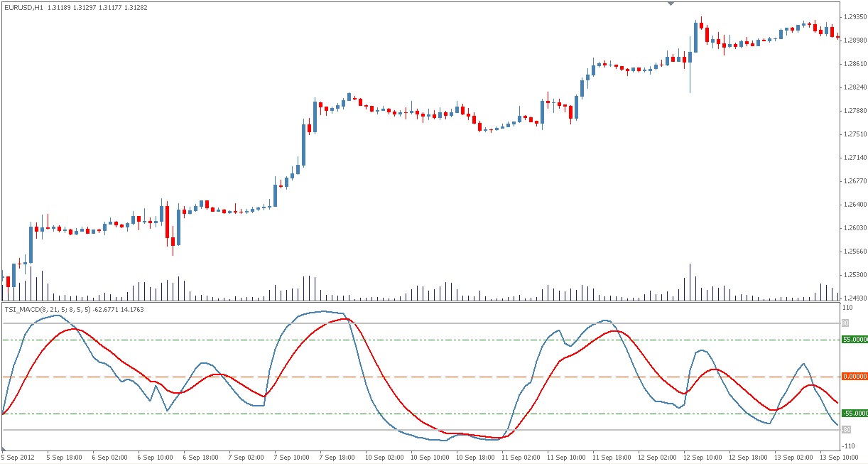Click the 12 Sep 10:00 time label

[x=702, y=458]
